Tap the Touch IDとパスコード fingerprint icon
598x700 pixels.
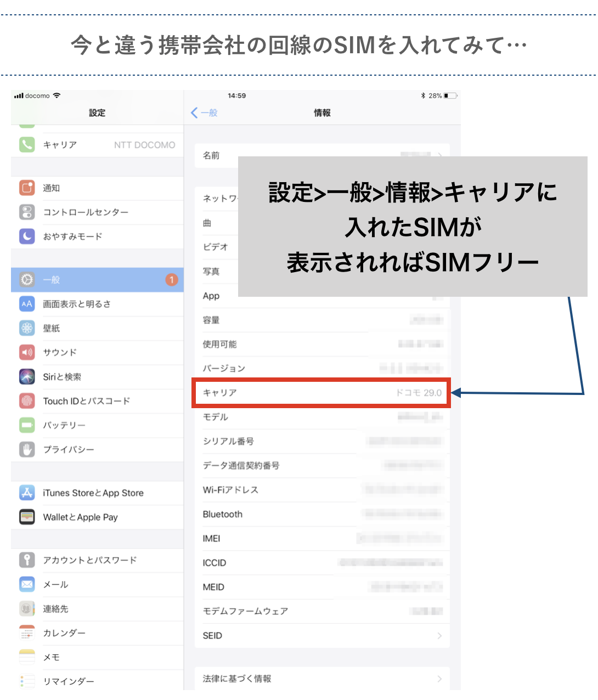tap(26, 401)
